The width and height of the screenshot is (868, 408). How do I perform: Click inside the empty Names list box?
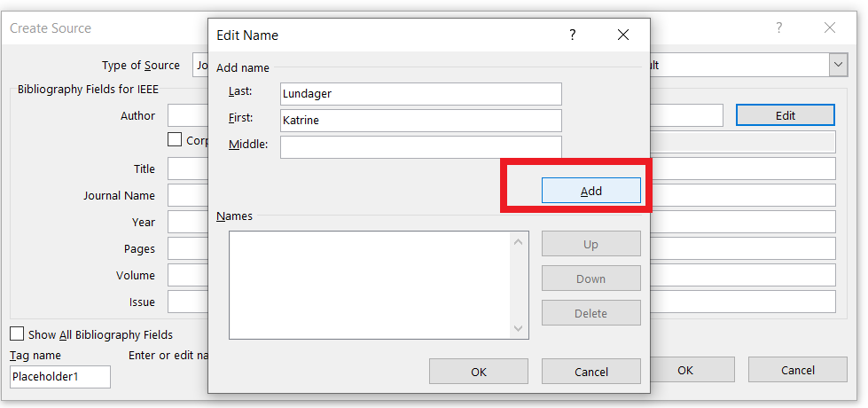coord(370,285)
